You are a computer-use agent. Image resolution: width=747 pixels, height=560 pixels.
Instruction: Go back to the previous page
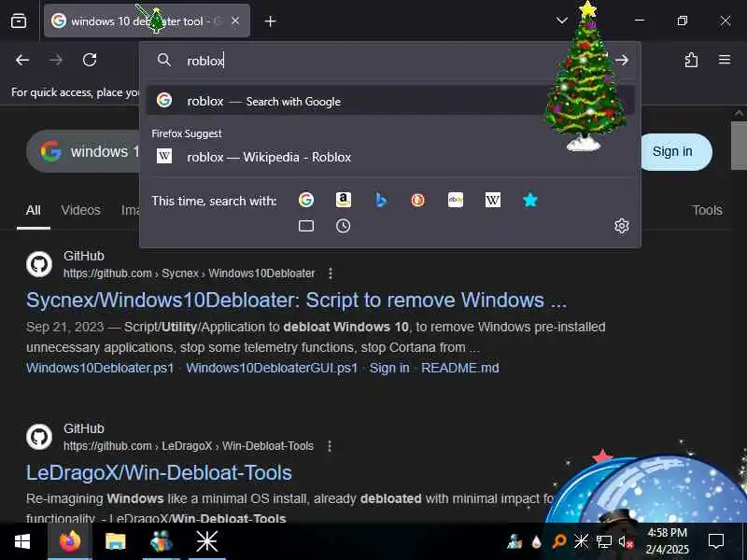point(22,60)
